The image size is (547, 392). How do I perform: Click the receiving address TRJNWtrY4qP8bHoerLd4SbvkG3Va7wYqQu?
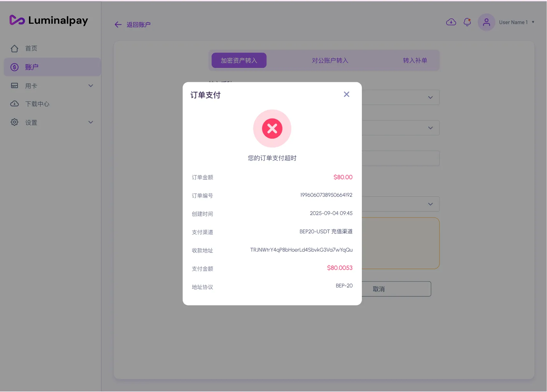point(301,250)
